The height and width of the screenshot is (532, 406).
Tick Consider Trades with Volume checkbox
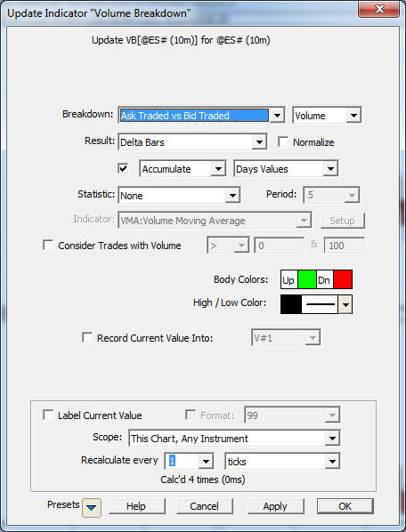point(48,245)
